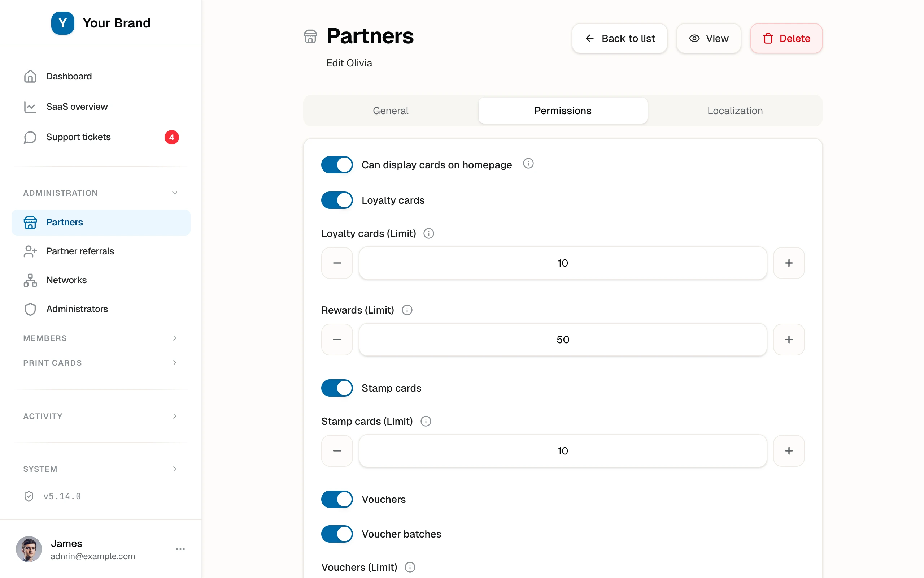924x578 pixels.
Task: Click Rewards limit input field
Action: point(563,340)
